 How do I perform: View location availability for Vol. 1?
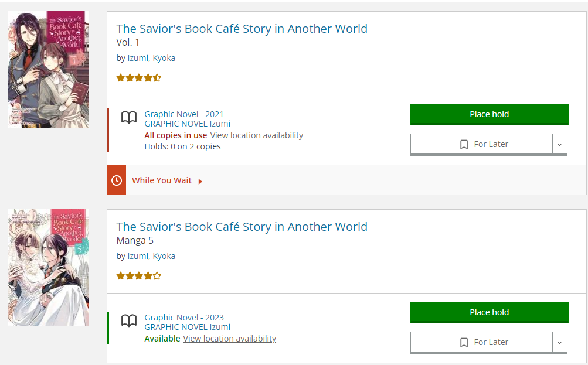(x=256, y=135)
